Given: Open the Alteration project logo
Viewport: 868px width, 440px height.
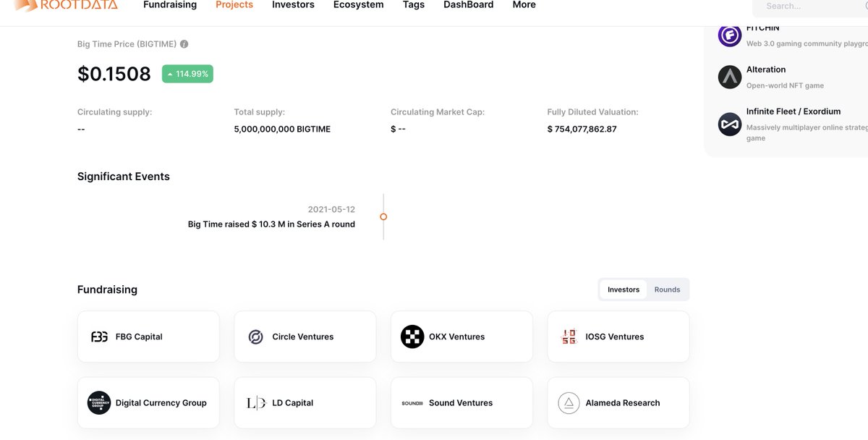Looking at the screenshot, I should 730,77.
